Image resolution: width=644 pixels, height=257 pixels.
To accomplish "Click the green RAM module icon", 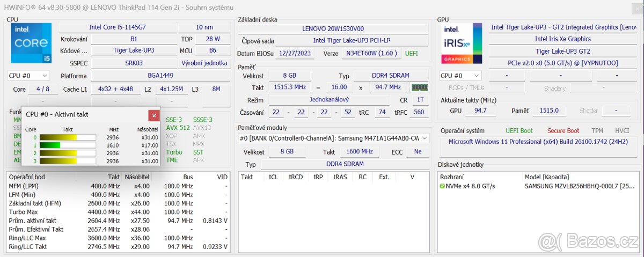I will [419, 87].
